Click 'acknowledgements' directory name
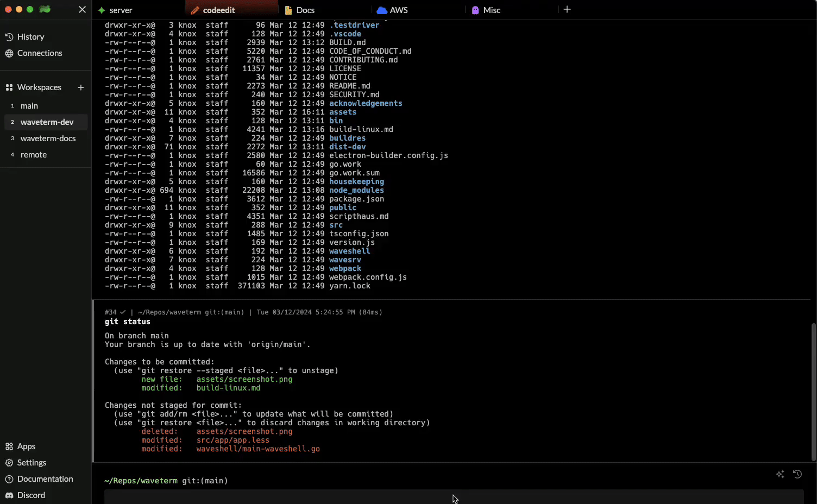 (x=366, y=103)
